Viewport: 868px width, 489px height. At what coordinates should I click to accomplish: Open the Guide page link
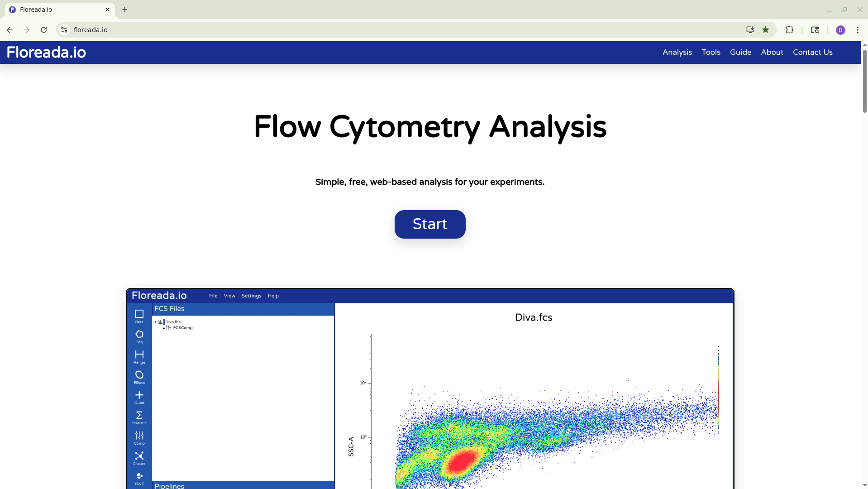[740, 52]
